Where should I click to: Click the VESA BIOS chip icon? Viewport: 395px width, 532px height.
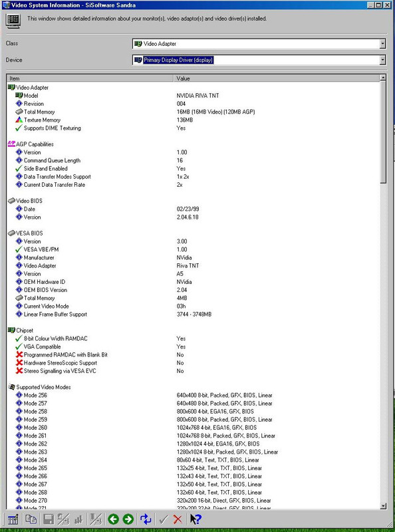11,233
